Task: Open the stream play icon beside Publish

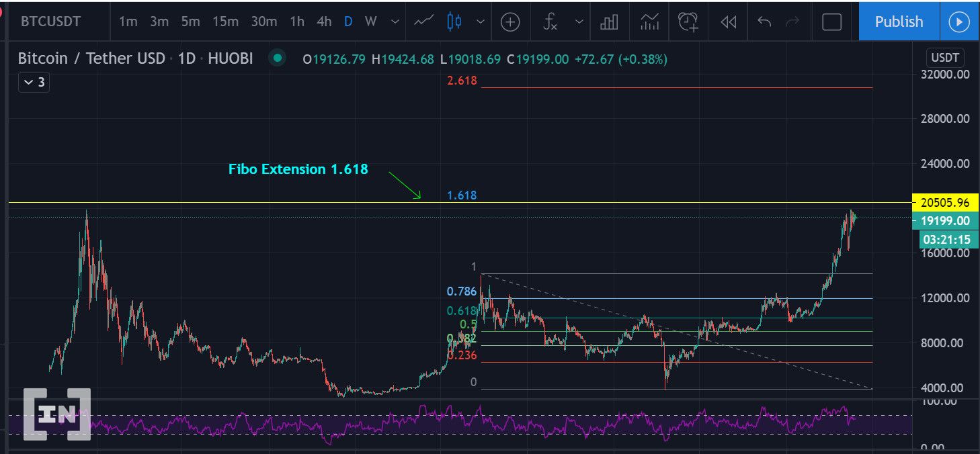Action: [x=958, y=21]
